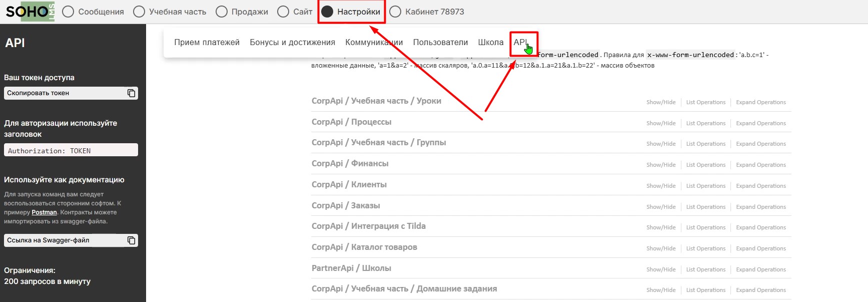This screenshot has height=302, width=868.
Task: Click Expand Operations for Каталог товаров
Action: click(760, 248)
